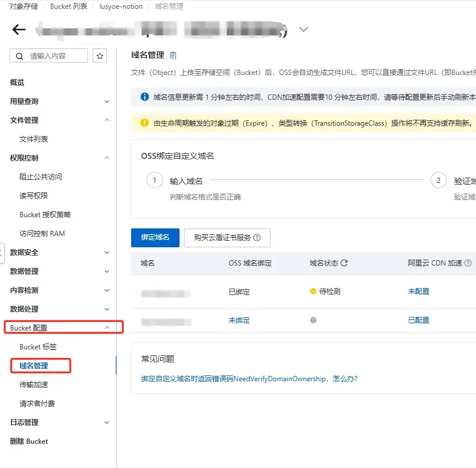This screenshot has width=476, height=468.
Task: Expand the 数据管理 section
Action: pos(107,271)
